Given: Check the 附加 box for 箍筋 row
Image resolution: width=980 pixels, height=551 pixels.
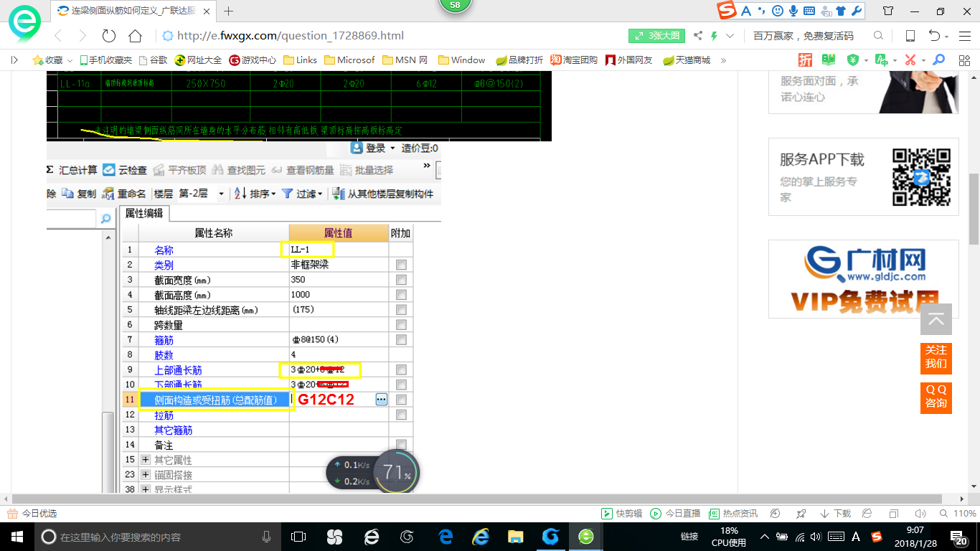Looking at the screenshot, I should (x=401, y=339).
